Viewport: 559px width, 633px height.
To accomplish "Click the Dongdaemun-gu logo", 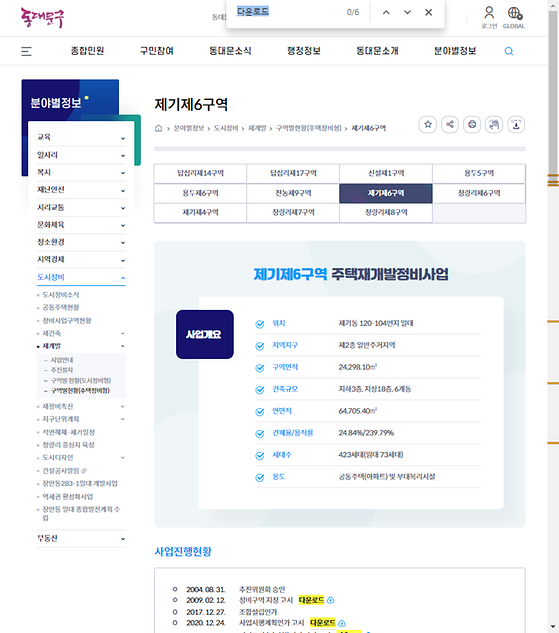I will 42,18.
